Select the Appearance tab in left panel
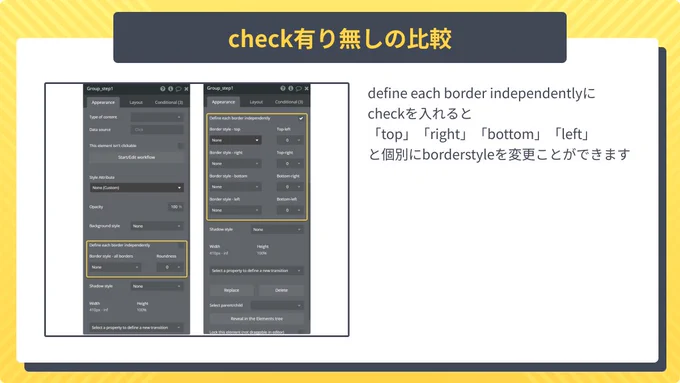Image resolution: width=680 pixels, height=383 pixels. [x=103, y=102]
